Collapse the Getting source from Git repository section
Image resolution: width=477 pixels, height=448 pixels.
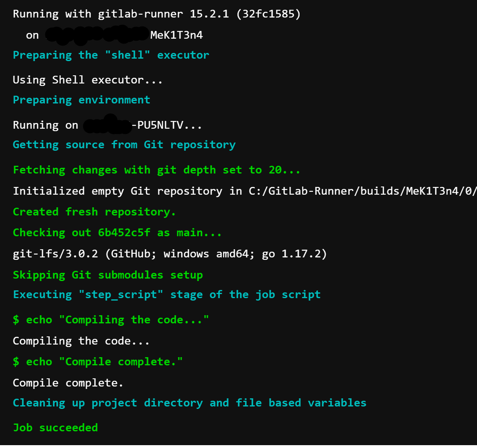pyautogui.click(x=124, y=145)
